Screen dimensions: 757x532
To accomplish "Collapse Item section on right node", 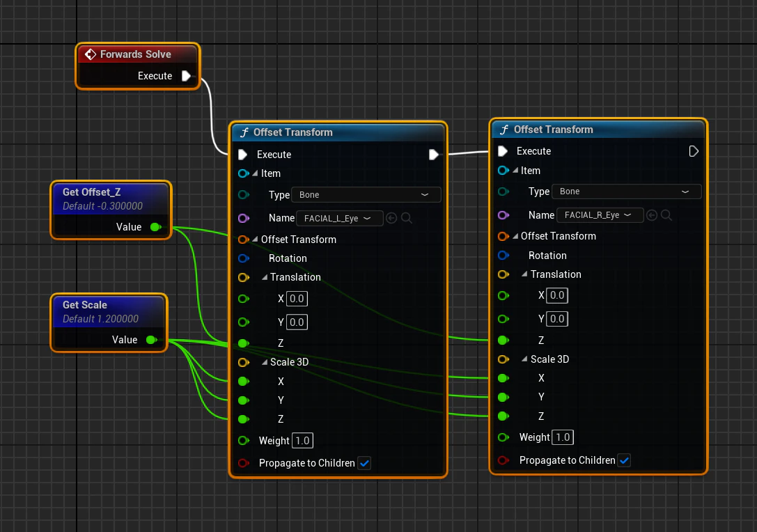I will [x=515, y=171].
